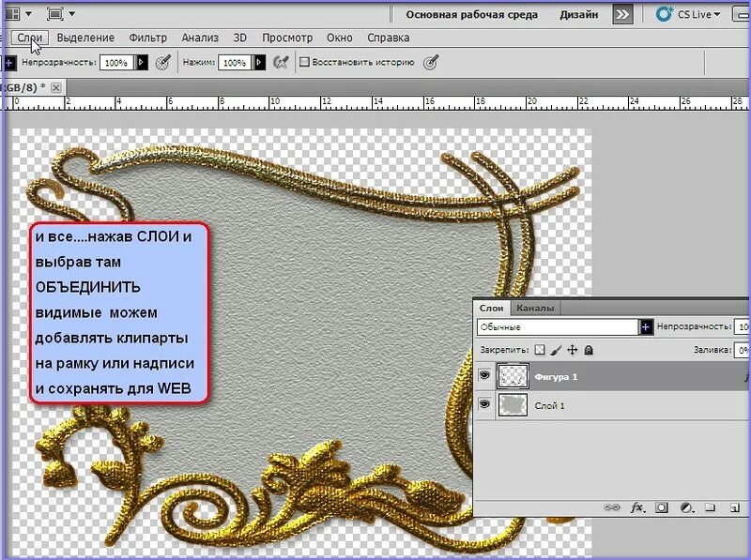Toggle lock transparent pixels

coord(540,350)
